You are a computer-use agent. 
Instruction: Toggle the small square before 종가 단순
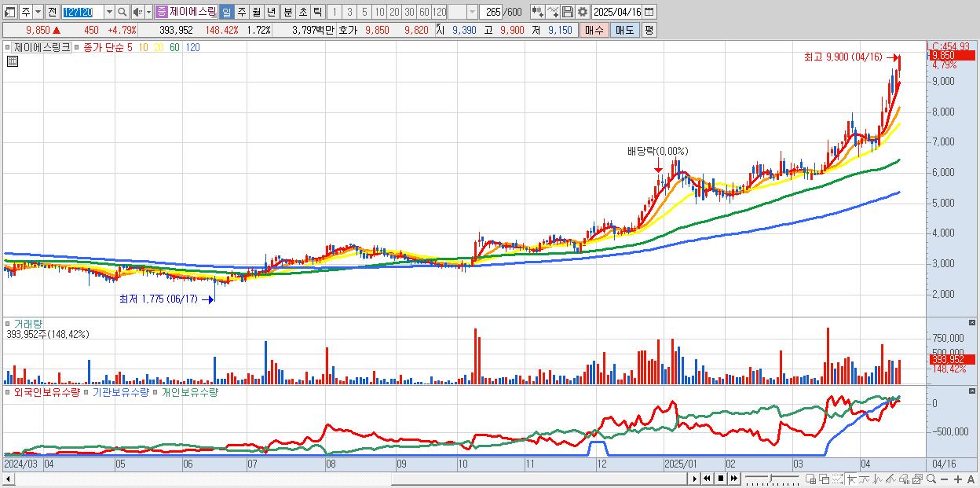coord(77,47)
